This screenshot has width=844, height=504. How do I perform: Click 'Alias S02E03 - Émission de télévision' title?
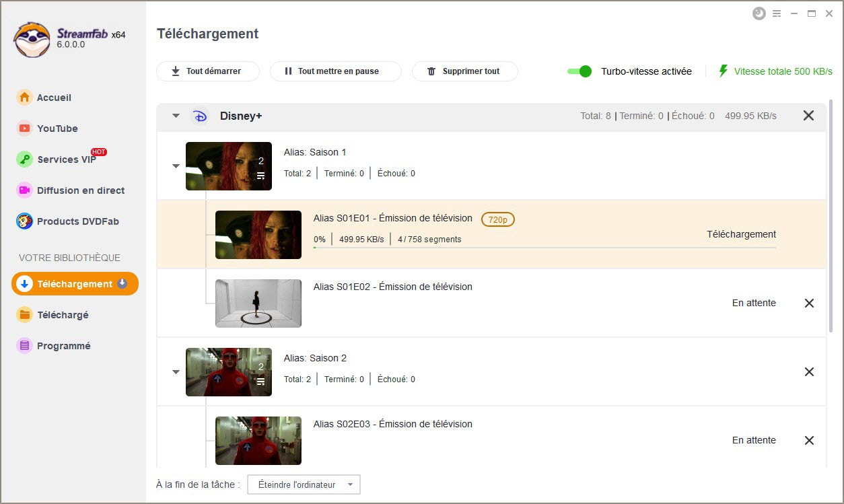393,424
